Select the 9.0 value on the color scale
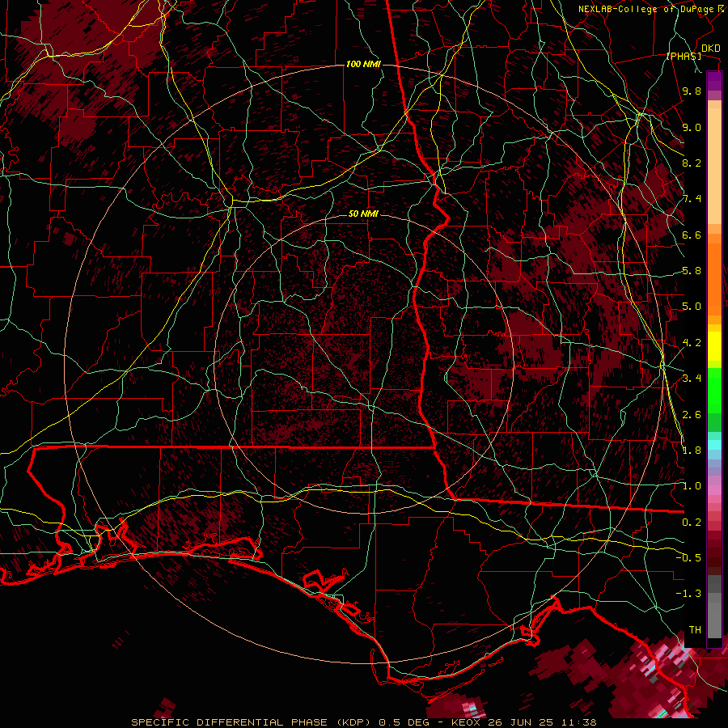 [692, 127]
